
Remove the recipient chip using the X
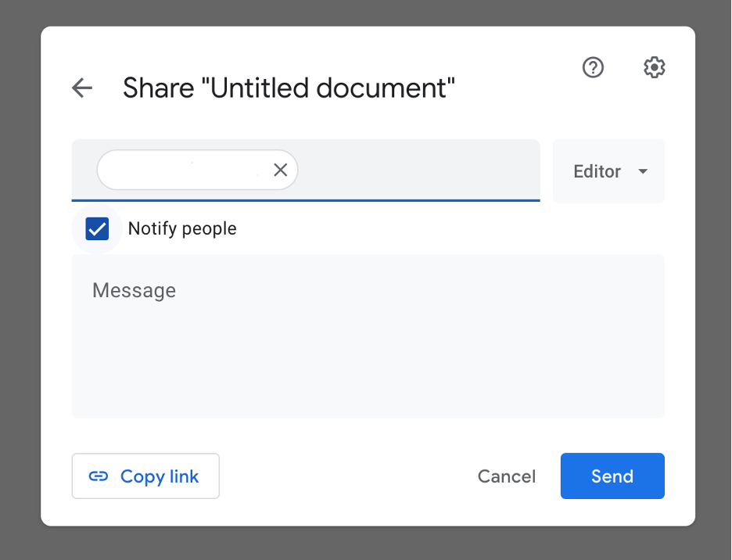pos(280,170)
